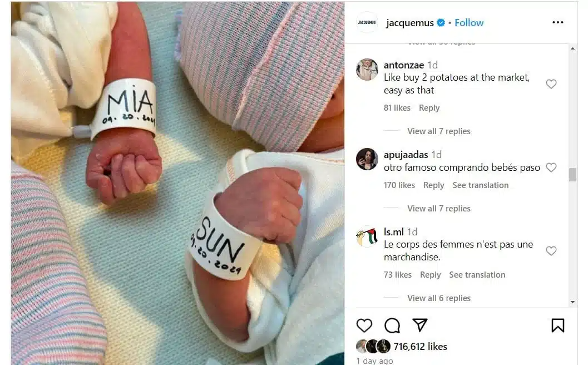Expand the 7 replies under apujaadas' comment
Viewport: 588px width, 365px height.
click(439, 209)
